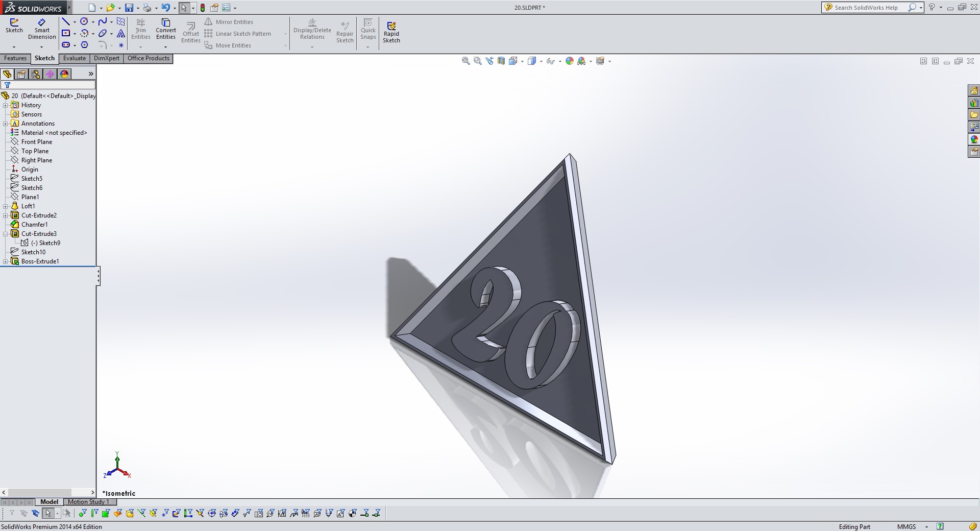Click Convert Entities
The width and height of the screenshot is (980, 531).
[x=166, y=29]
